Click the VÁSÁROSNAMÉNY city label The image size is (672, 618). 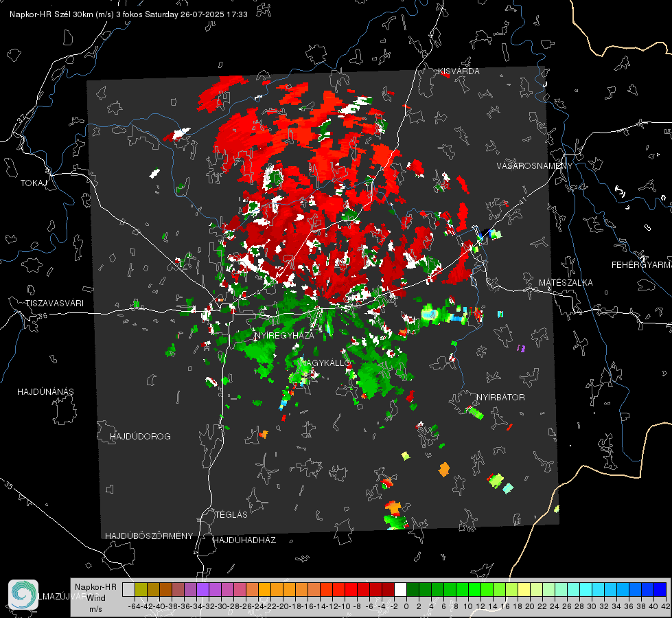(535, 166)
